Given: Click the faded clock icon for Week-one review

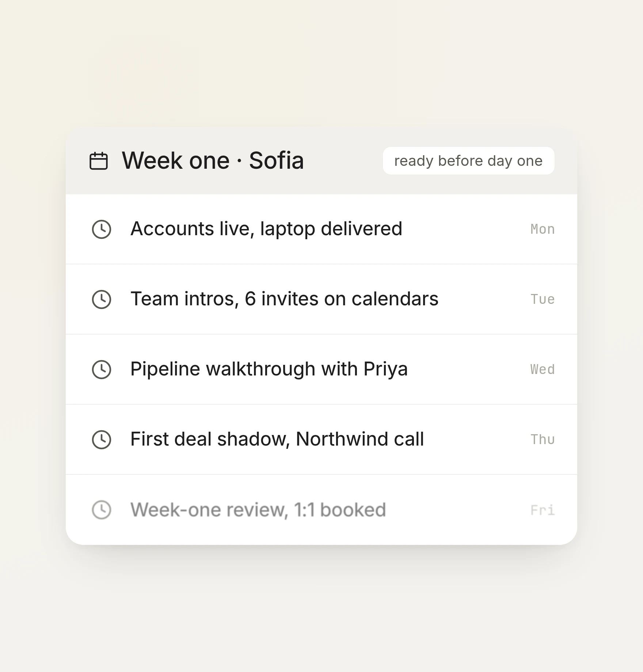Looking at the screenshot, I should coord(102,510).
